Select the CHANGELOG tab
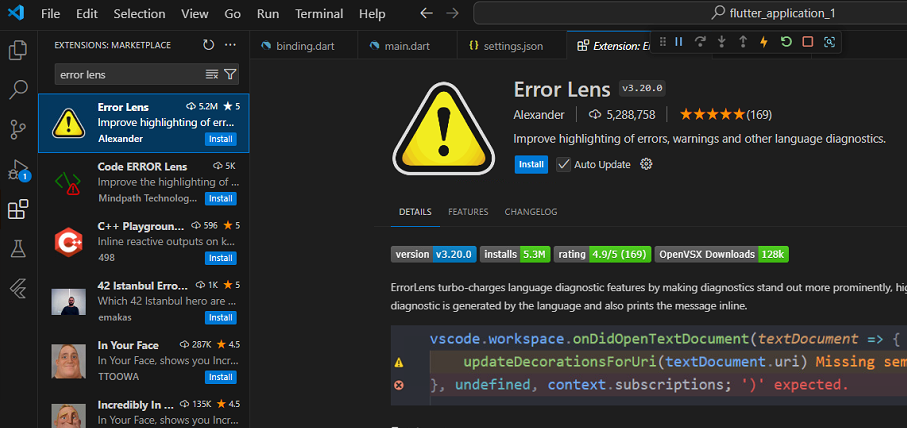This screenshot has height=428, width=907. (x=530, y=212)
